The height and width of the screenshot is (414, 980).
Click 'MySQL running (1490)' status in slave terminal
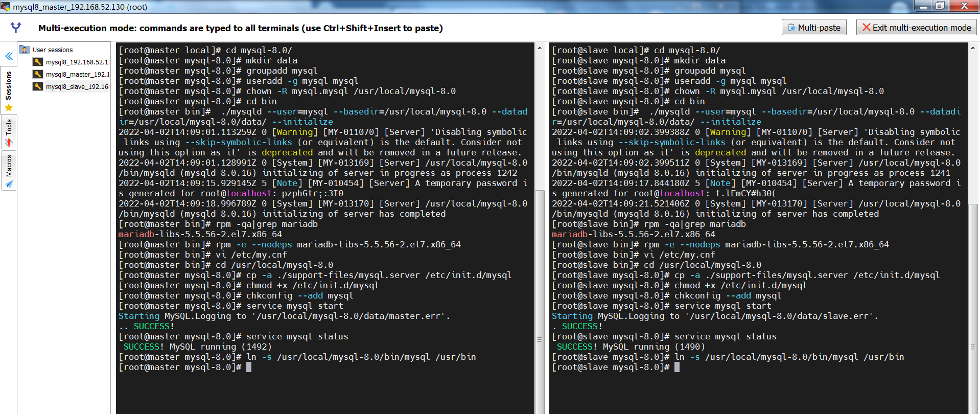pyautogui.click(x=654, y=347)
